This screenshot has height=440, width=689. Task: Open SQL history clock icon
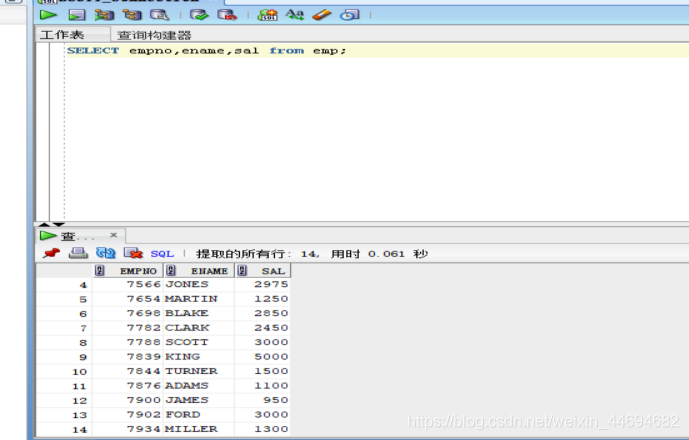pos(350,15)
